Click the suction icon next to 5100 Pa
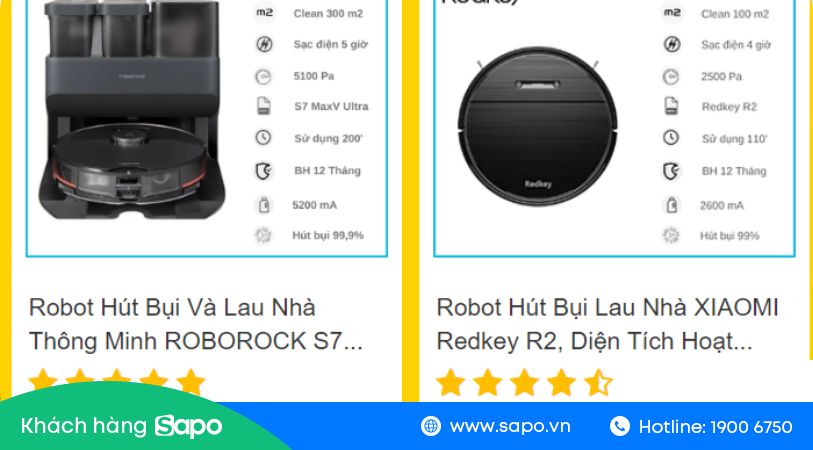Image resolution: width=813 pixels, height=450 pixels. 263,77
